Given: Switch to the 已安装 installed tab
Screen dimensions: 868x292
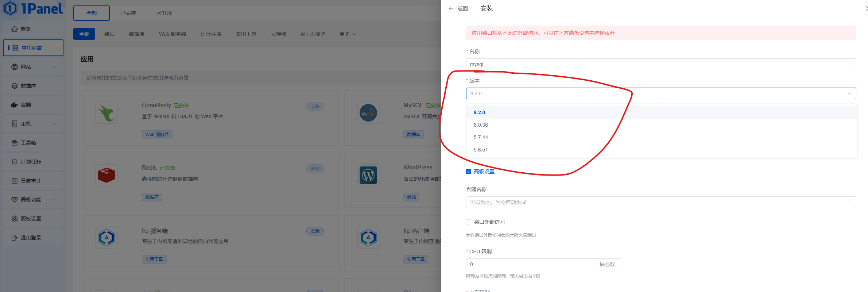Looking at the screenshot, I should 128,13.
